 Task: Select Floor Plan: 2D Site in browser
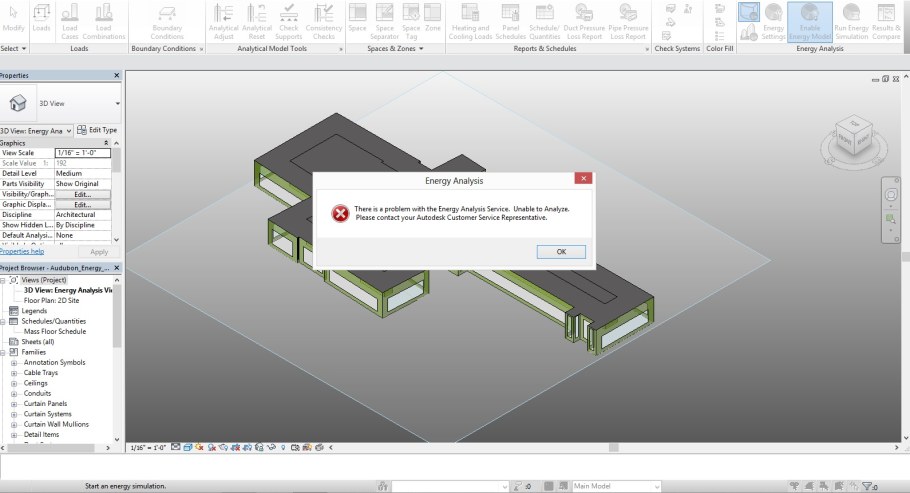point(51,301)
